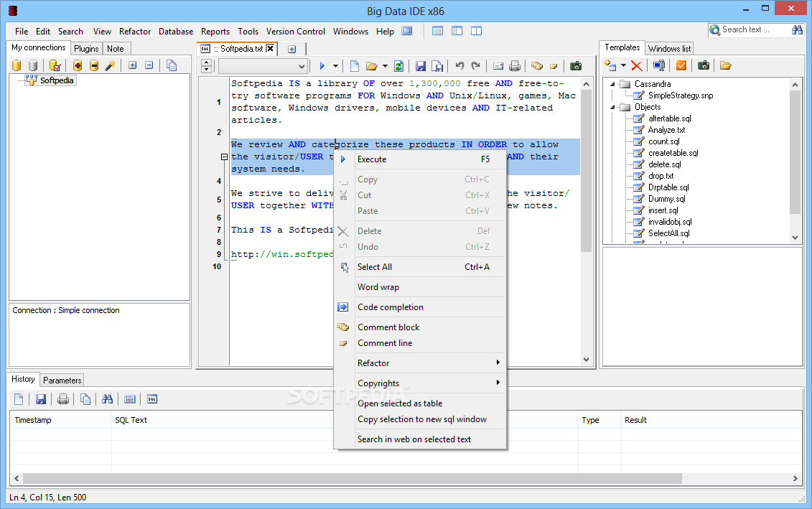The image size is (812, 509).
Task: Click the binoculars search icon in top bar
Action: tap(797, 30)
